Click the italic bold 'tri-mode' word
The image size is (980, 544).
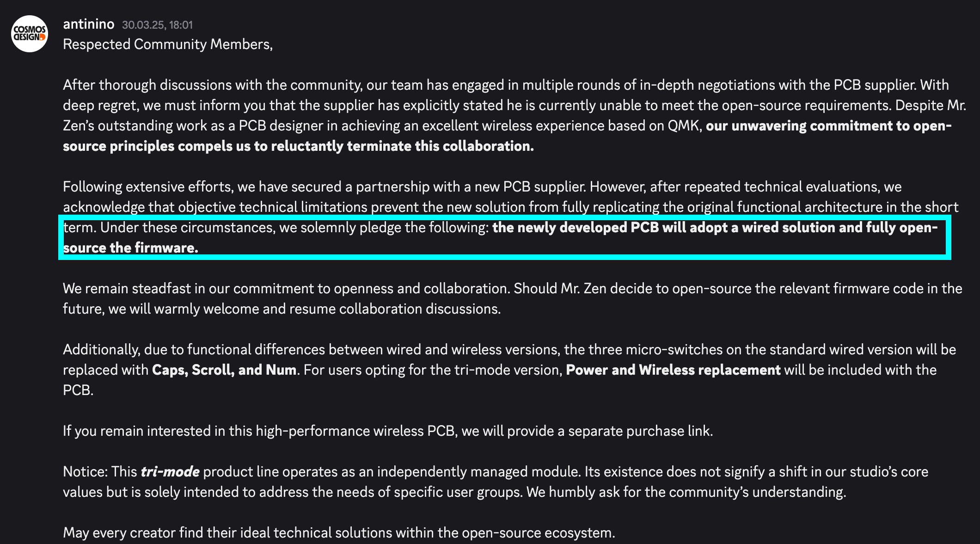[170, 472]
